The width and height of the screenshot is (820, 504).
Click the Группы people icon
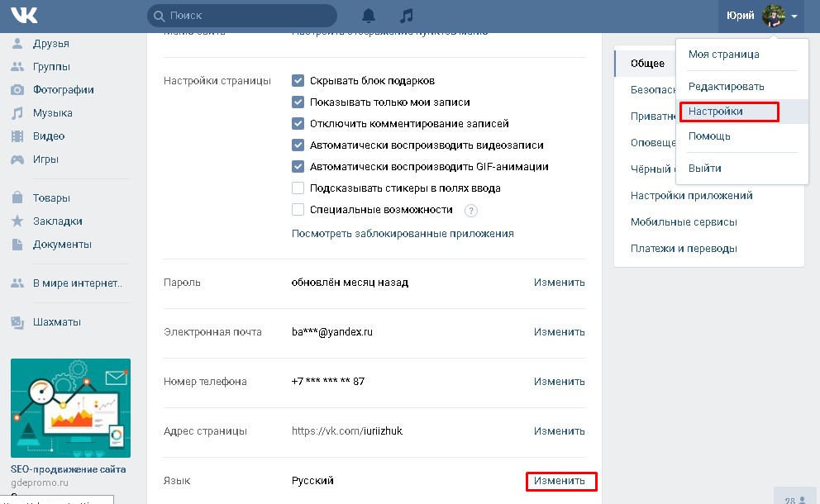coord(17,66)
